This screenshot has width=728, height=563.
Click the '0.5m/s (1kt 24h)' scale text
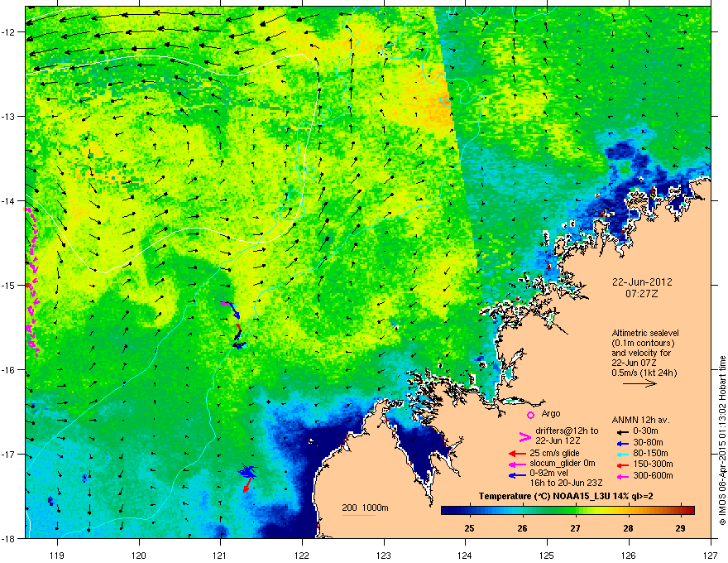click(644, 373)
